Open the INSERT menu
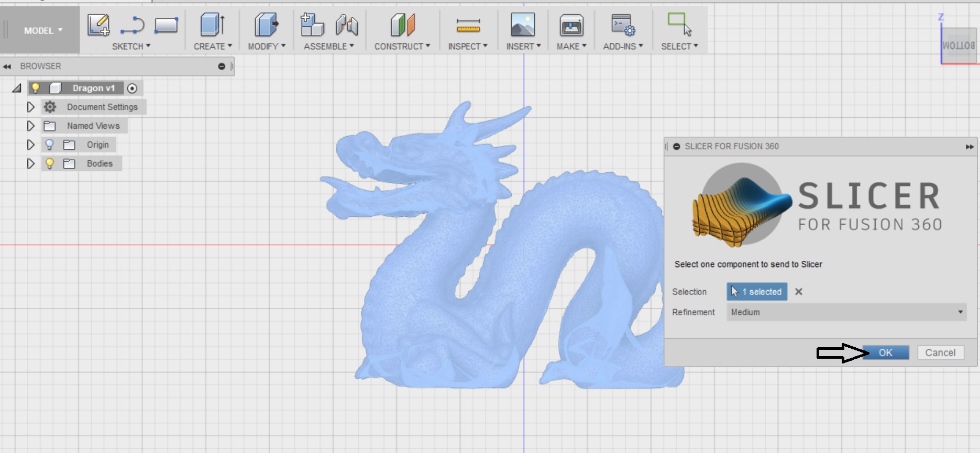980x453 pixels. coord(523,46)
